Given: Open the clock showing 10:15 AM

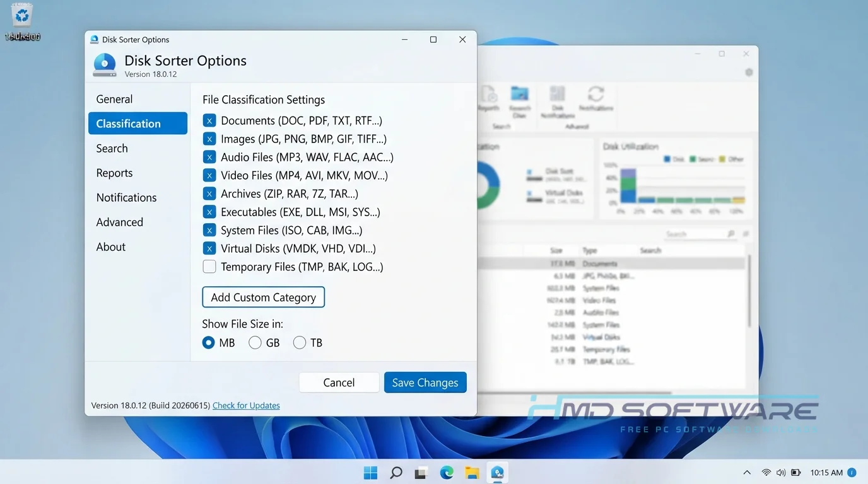Looking at the screenshot, I should 826,472.
